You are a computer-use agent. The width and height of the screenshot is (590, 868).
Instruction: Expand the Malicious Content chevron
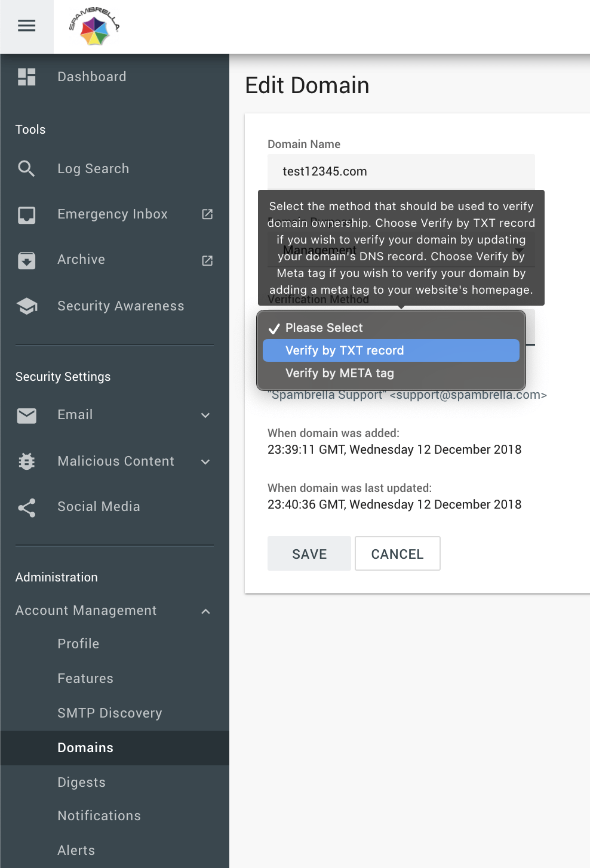coord(205,461)
